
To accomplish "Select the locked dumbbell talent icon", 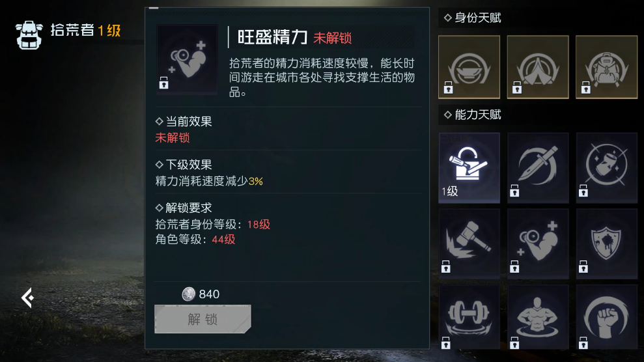I will tap(469, 317).
